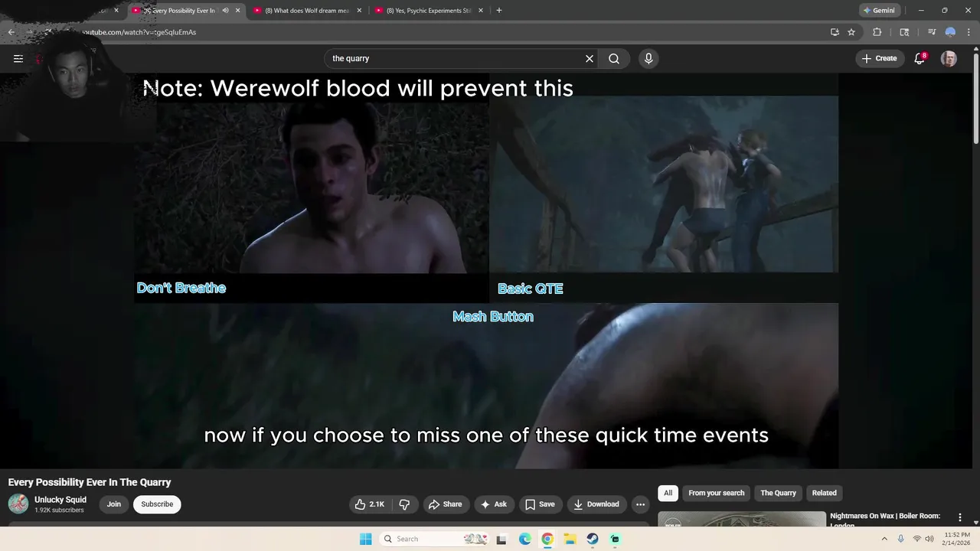Download the video
Image resolution: width=980 pixels, height=551 pixels.
click(x=596, y=504)
